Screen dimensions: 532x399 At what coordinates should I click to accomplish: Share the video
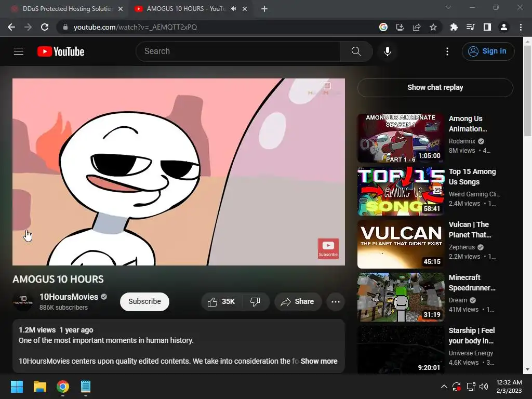coord(298,302)
